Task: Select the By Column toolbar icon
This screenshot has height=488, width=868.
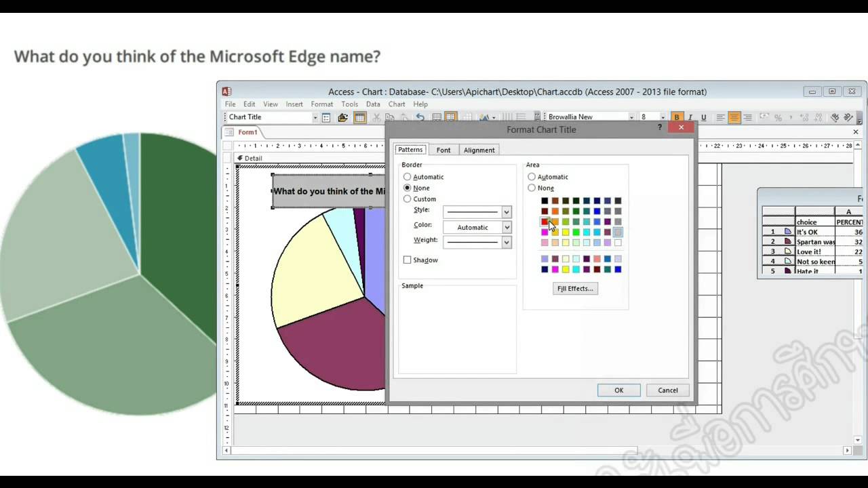Action: (450, 117)
